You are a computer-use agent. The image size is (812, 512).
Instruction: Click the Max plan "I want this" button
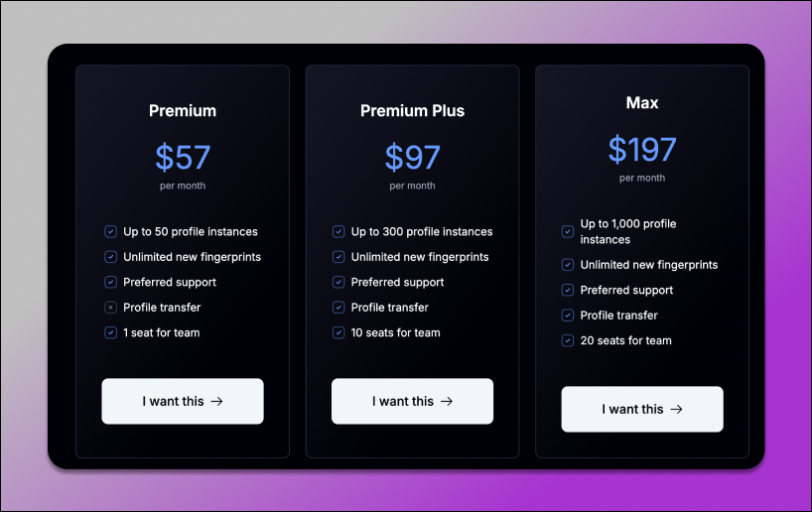click(642, 409)
